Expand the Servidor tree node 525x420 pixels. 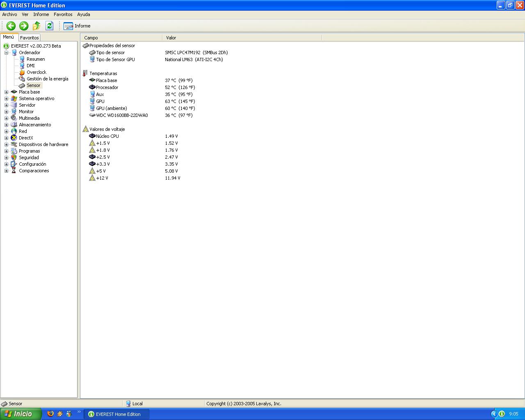6,105
